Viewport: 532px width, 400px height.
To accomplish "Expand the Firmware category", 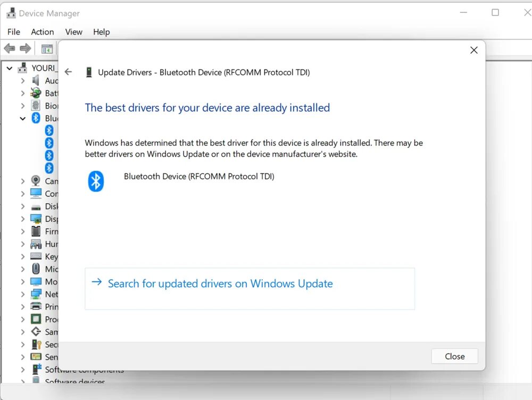I will 23,231.
